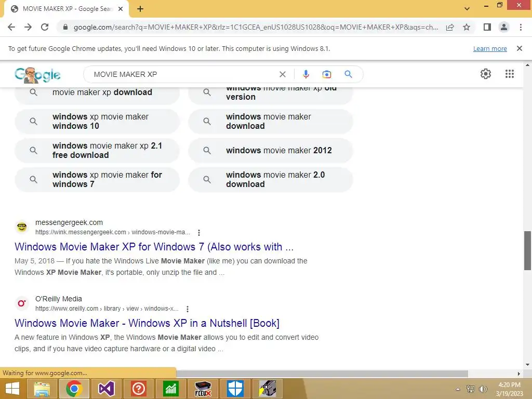Choose 'windows movie maker xp 2.1 free download'
532x399 pixels.
click(97, 150)
